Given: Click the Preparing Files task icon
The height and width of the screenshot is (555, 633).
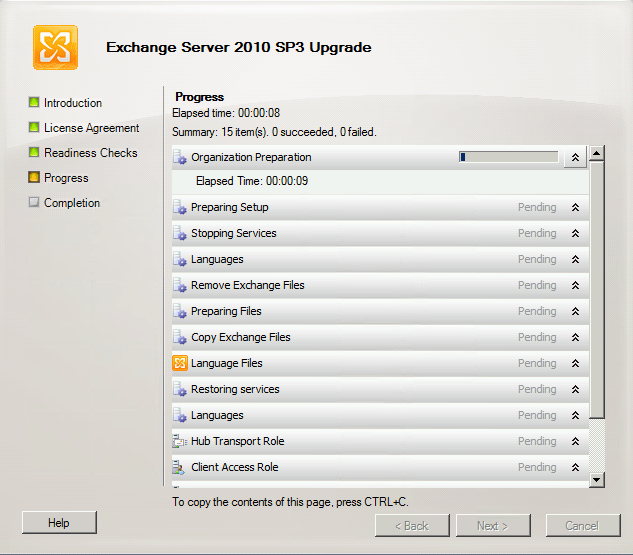Looking at the screenshot, I should tap(180, 311).
